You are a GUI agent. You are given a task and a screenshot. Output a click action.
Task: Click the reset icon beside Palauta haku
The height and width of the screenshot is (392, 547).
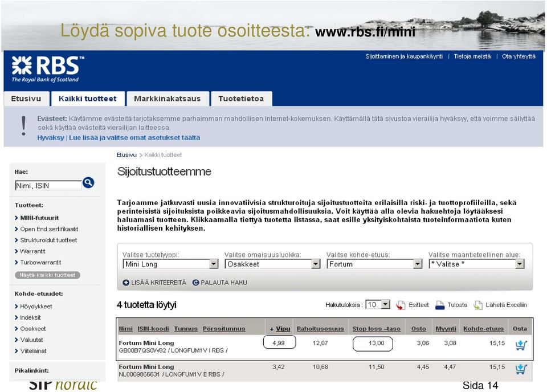[195, 283]
